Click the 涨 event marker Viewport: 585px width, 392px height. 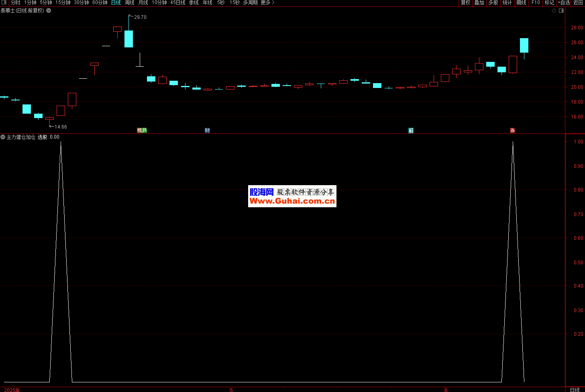(512, 131)
